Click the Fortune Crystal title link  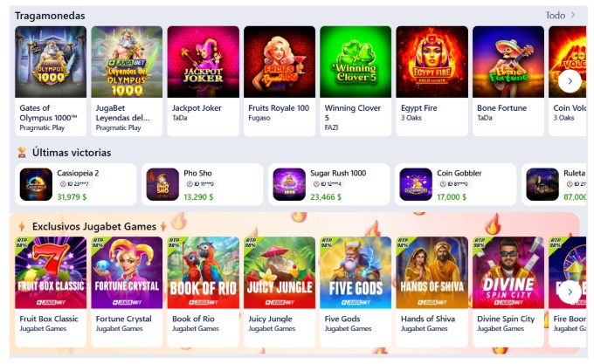pos(123,319)
